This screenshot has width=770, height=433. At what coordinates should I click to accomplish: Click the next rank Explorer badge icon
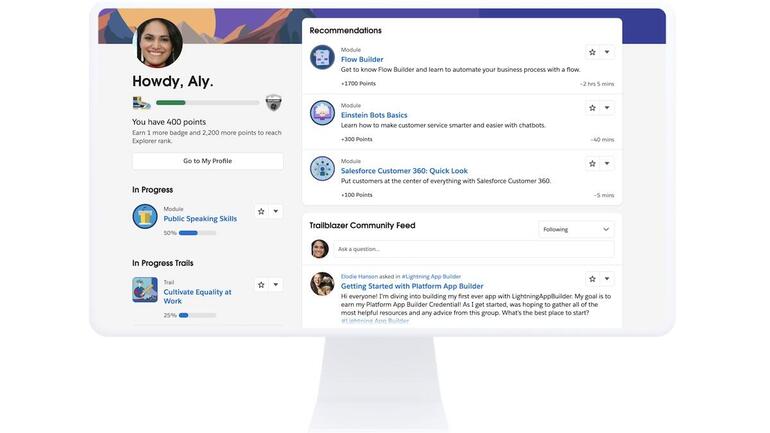click(274, 103)
